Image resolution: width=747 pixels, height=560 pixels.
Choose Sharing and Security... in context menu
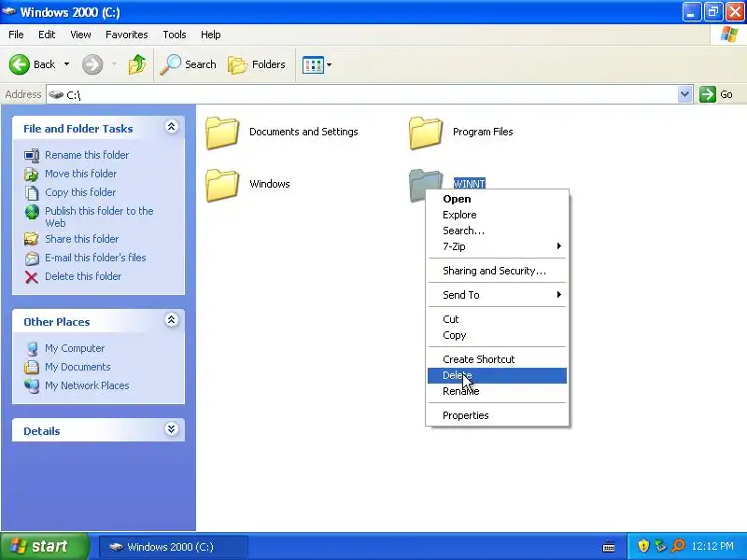click(497, 271)
